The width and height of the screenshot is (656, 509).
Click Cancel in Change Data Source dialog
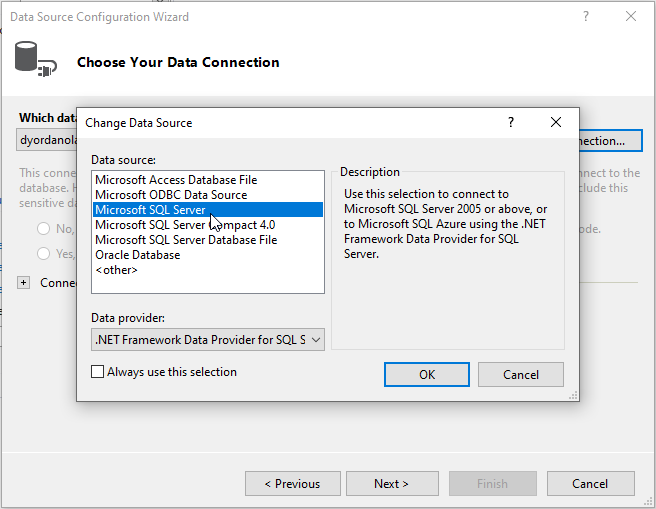click(520, 375)
